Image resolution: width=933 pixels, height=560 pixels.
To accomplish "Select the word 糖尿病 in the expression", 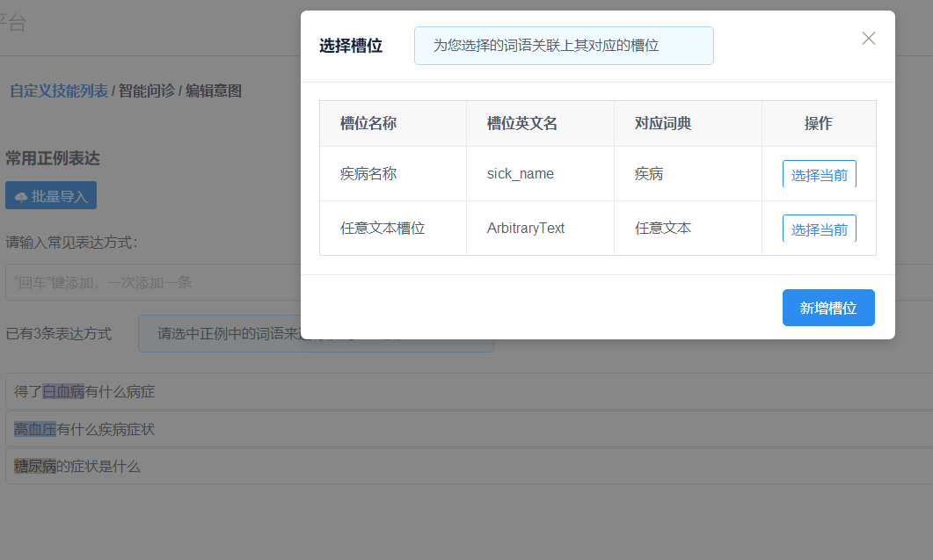I will [x=34, y=466].
